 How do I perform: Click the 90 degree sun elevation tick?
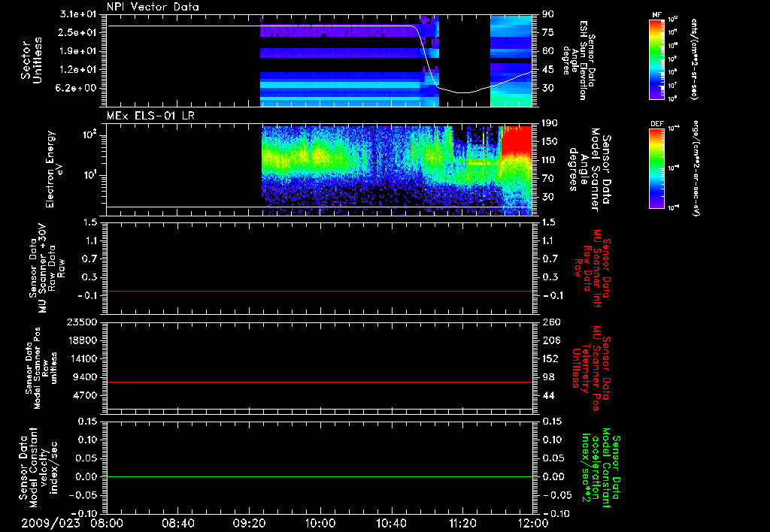click(547, 14)
